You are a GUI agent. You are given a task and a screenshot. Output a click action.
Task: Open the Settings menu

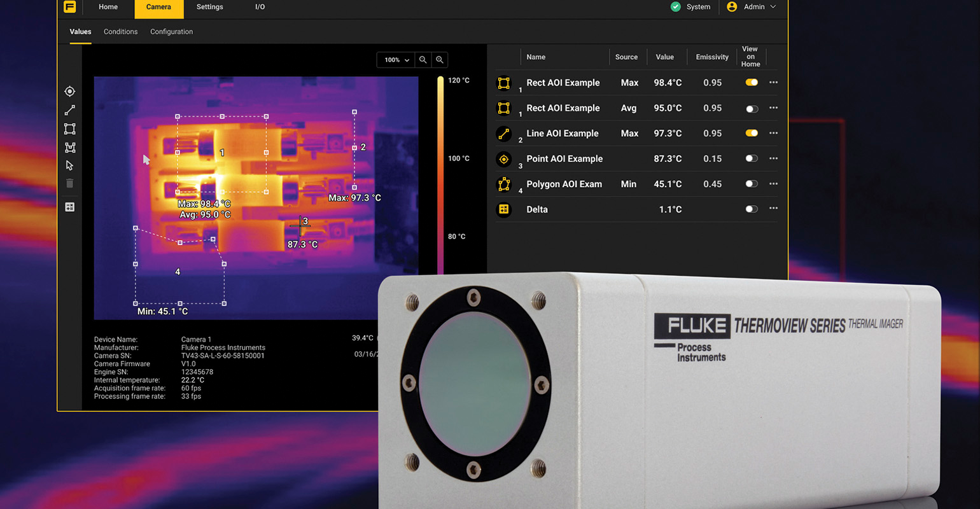[x=209, y=7]
